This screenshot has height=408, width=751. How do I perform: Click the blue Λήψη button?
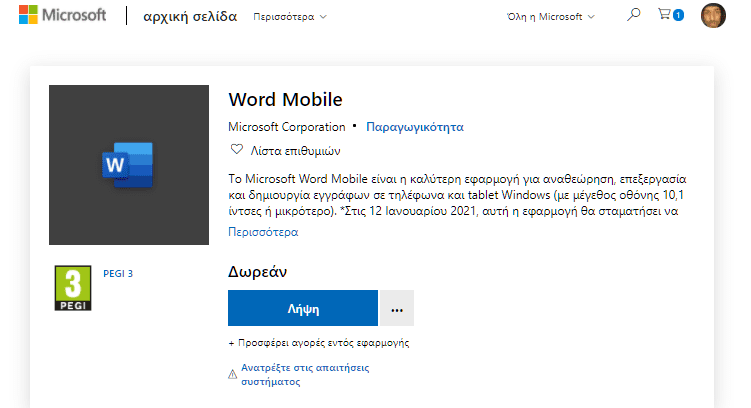pos(303,308)
